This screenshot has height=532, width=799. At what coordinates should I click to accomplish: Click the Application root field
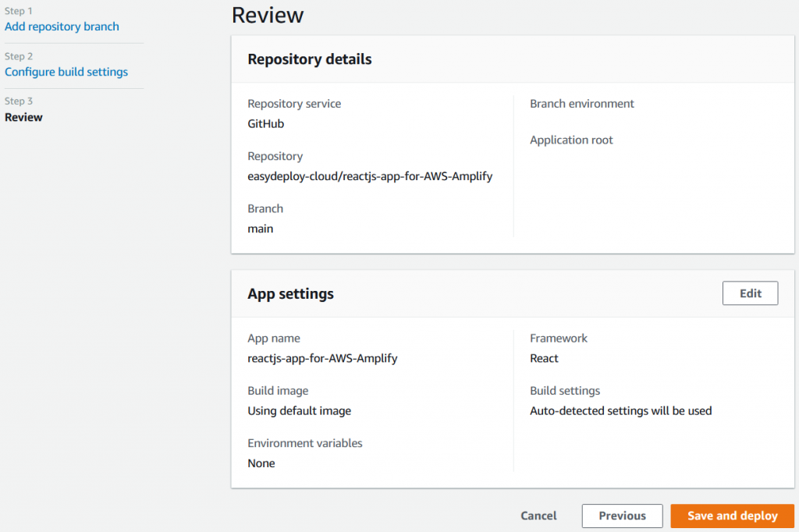571,140
